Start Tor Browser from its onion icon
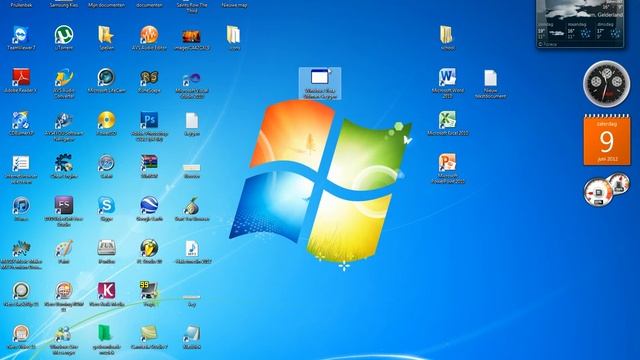 pyautogui.click(x=191, y=206)
